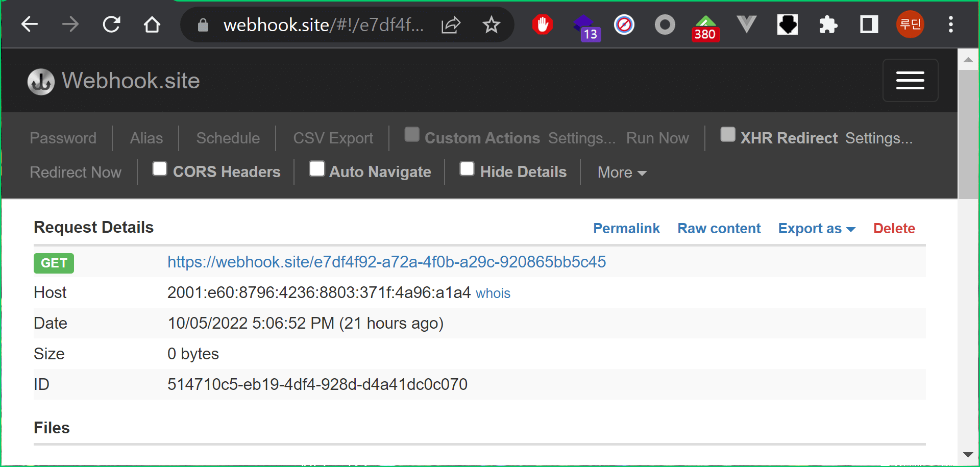The height and width of the screenshot is (467, 980).
Task: View the Raw content link
Action: point(719,228)
